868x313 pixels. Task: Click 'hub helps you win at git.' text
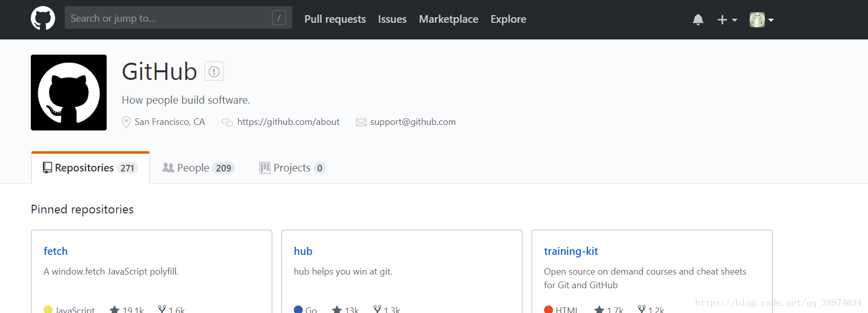pos(343,272)
